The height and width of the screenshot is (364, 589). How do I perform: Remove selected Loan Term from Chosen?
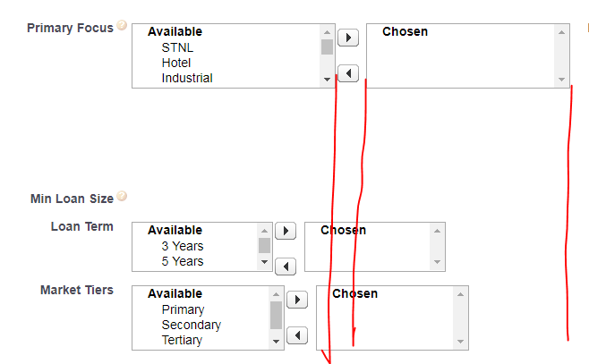coord(285,266)
